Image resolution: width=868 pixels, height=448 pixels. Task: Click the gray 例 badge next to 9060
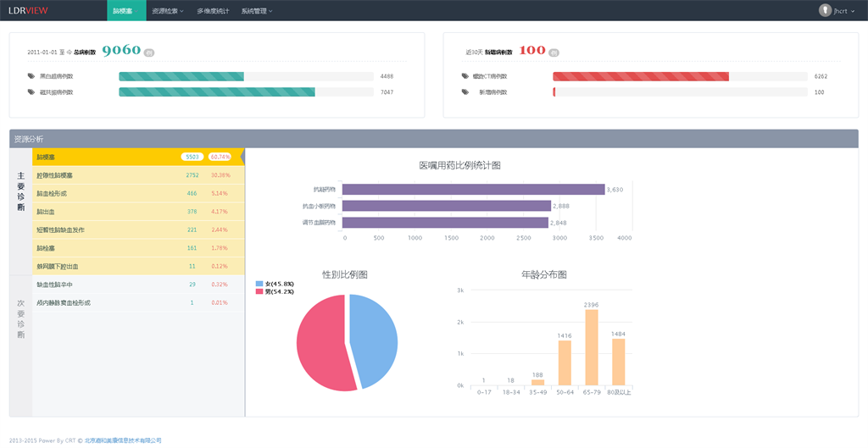(149, 53)
